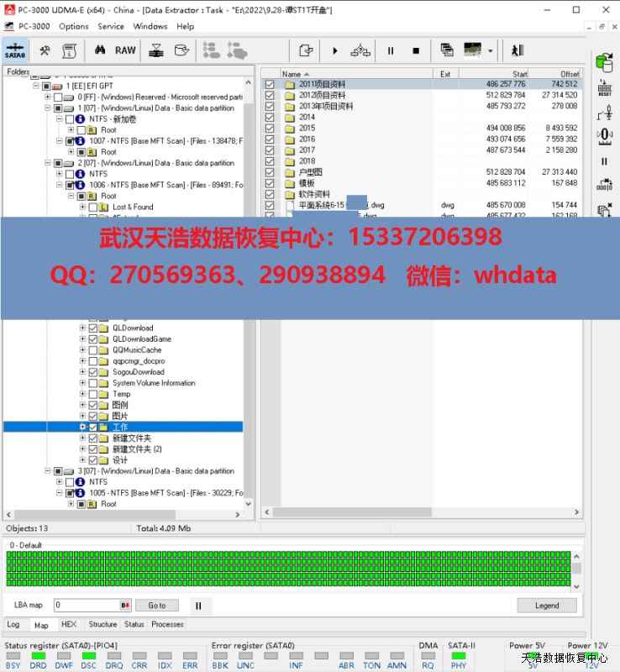Uncheck the QLDownload folder checkbox
The width and height of the screenshot is (620, 672).
[93, 328]
